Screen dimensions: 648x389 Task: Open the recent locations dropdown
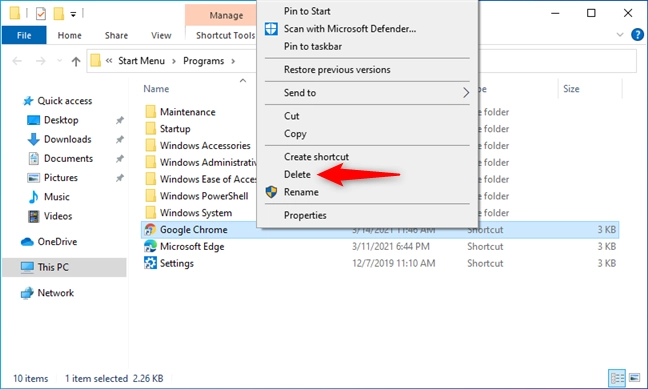coord(60,61)
